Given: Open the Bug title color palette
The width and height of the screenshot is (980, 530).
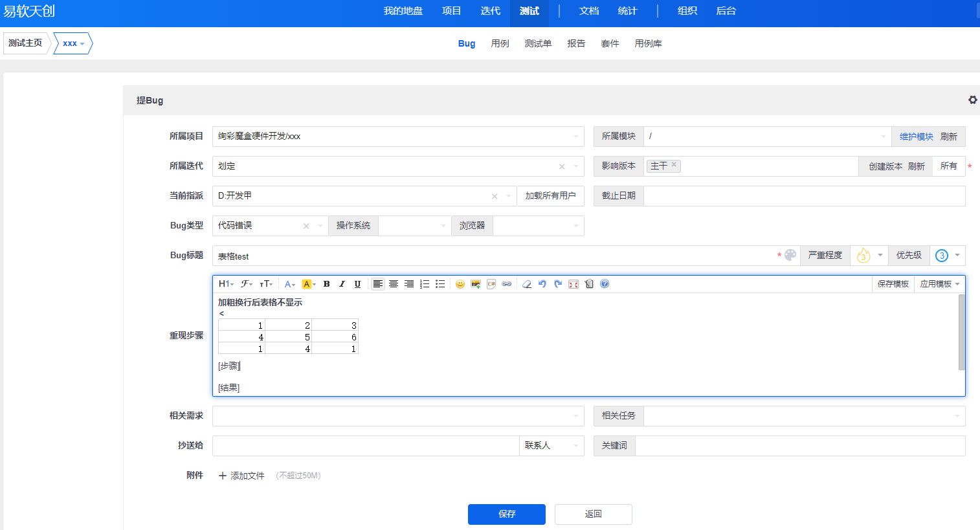Looking at the screenshot, I should (790, 256).
